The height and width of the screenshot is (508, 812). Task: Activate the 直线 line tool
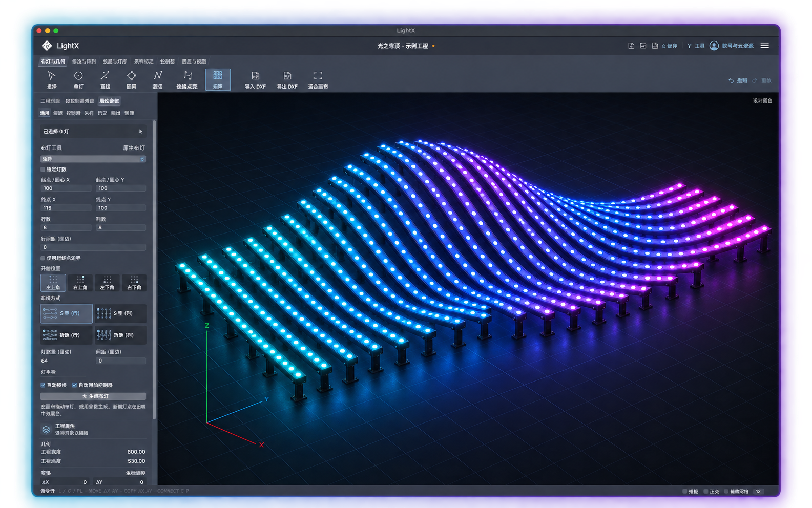[105, 80]
